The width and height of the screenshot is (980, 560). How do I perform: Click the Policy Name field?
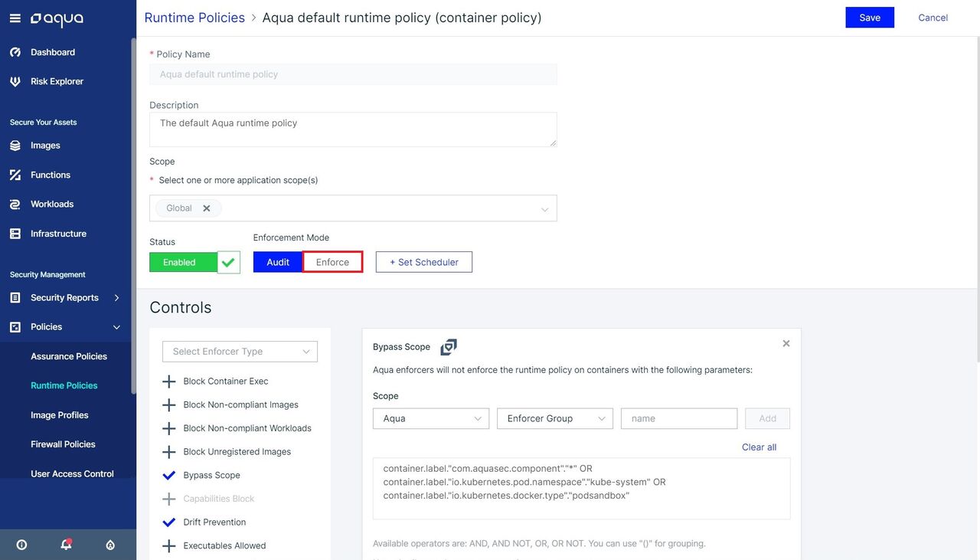353,74
